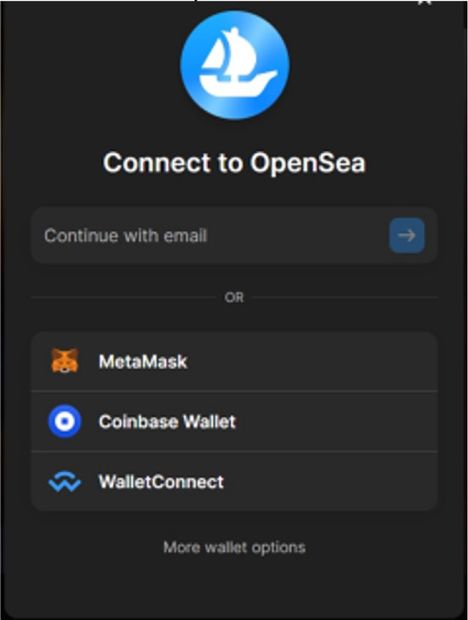
Task: Submit email using the arrow button
Action: [x=407, y=235]
